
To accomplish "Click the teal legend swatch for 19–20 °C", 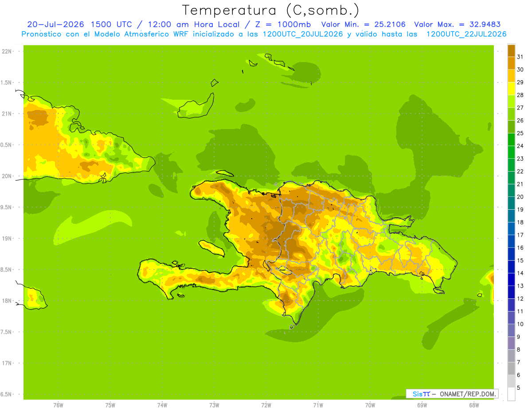I will click(511, 203).
